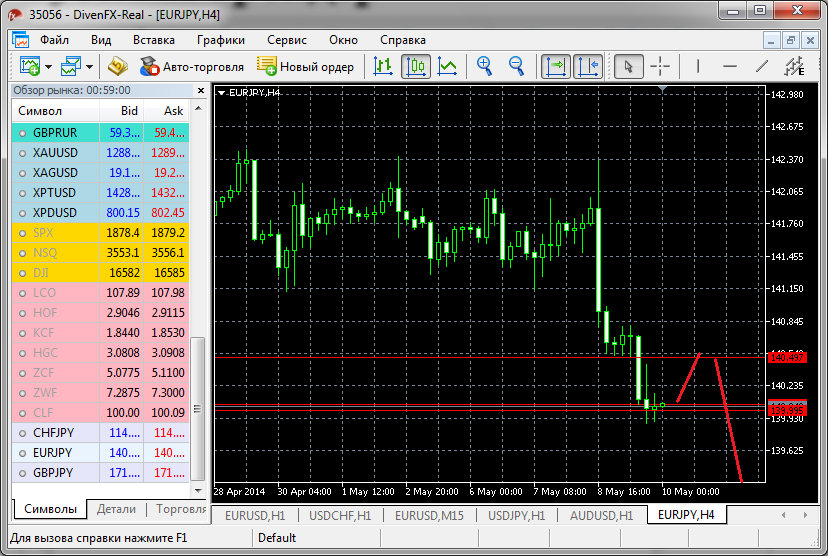Image resolution: width=828 pixels, height=556 pixels.
Task: Switch to AUDUSD,H1 chart tab
Action: 601,515
